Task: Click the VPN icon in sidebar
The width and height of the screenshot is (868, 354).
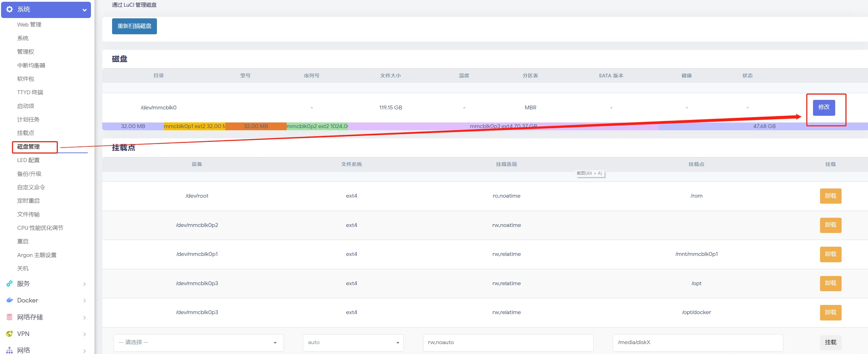Action: [10, 334]
